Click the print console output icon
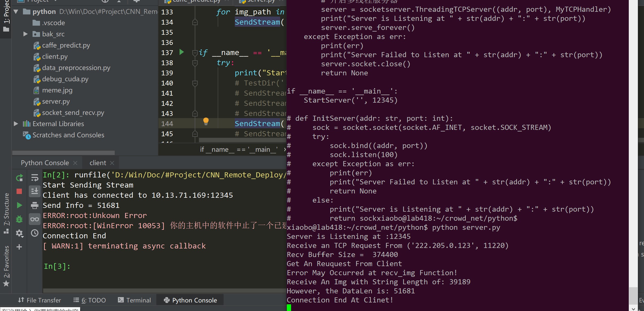 click(x=35, y=205)
